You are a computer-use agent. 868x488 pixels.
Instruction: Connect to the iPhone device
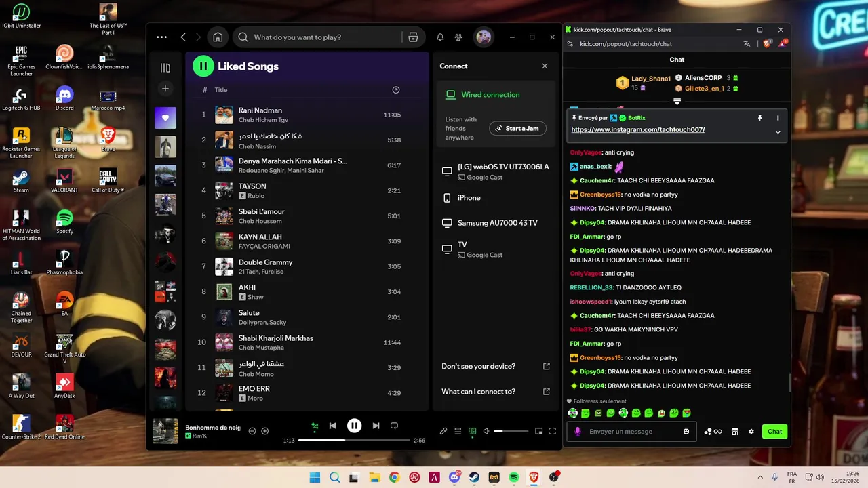click(x=494, y=198)
